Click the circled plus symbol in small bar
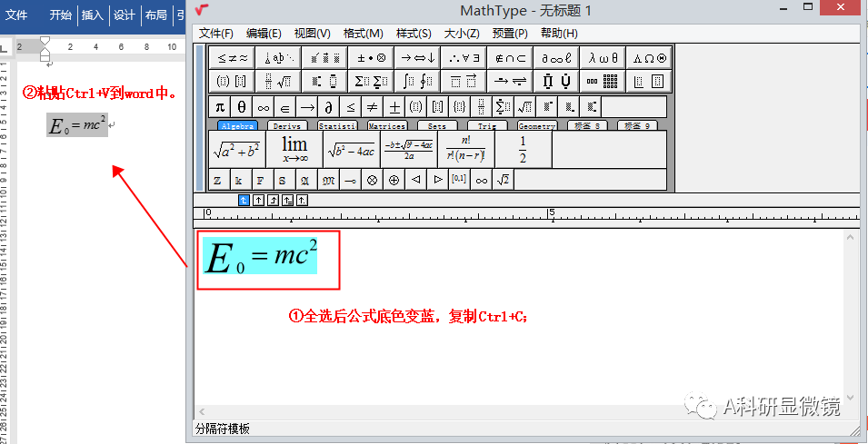 click(x=394, y=180)
